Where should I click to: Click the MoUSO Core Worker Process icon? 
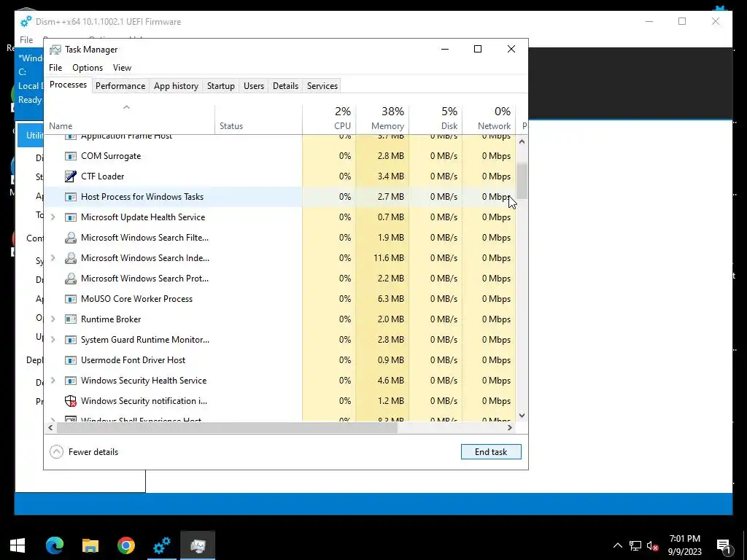71,299
